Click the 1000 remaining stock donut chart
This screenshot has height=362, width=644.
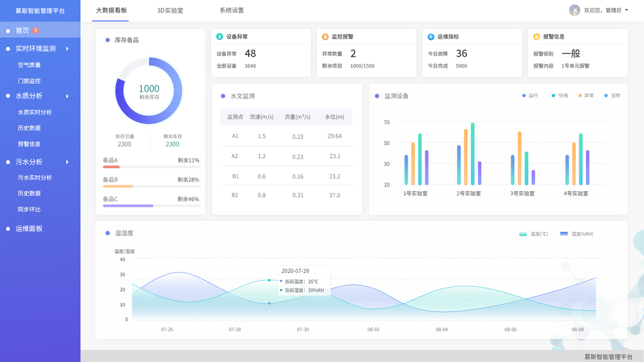pos(148,91)
